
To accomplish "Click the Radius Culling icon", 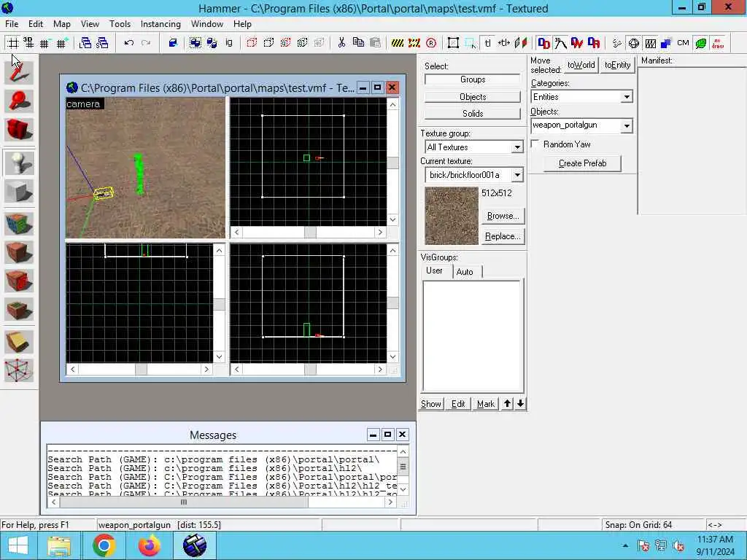I will [431, 43].
